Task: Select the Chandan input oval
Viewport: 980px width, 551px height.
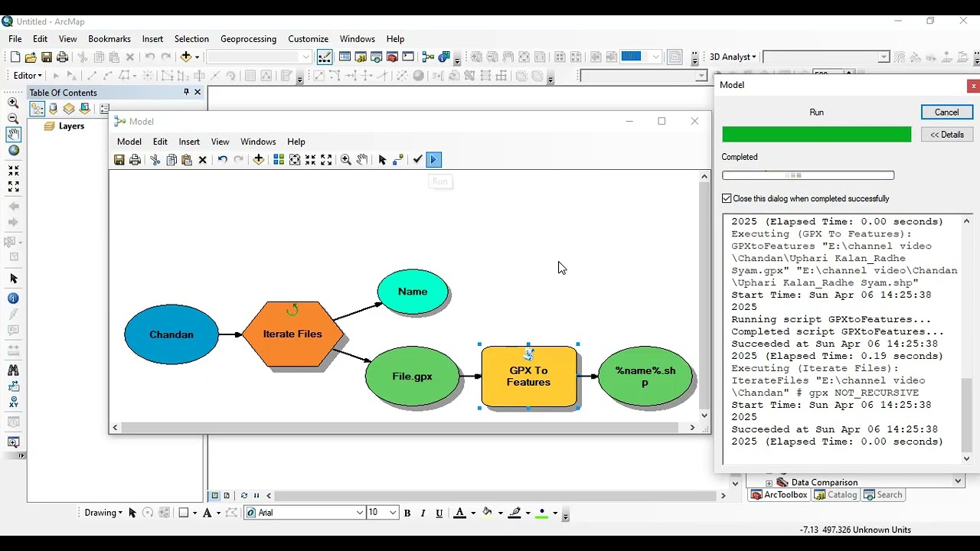Action: [171, 334]
